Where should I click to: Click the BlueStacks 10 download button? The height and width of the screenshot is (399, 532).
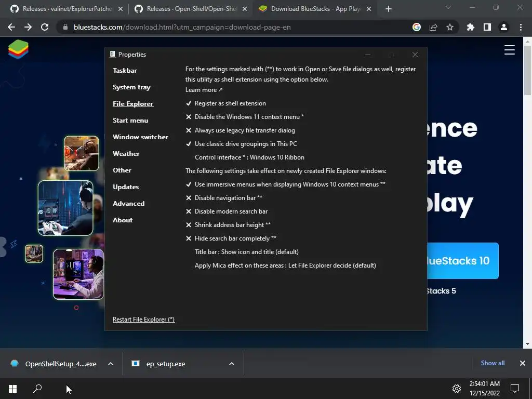click(x=463, y=261)
